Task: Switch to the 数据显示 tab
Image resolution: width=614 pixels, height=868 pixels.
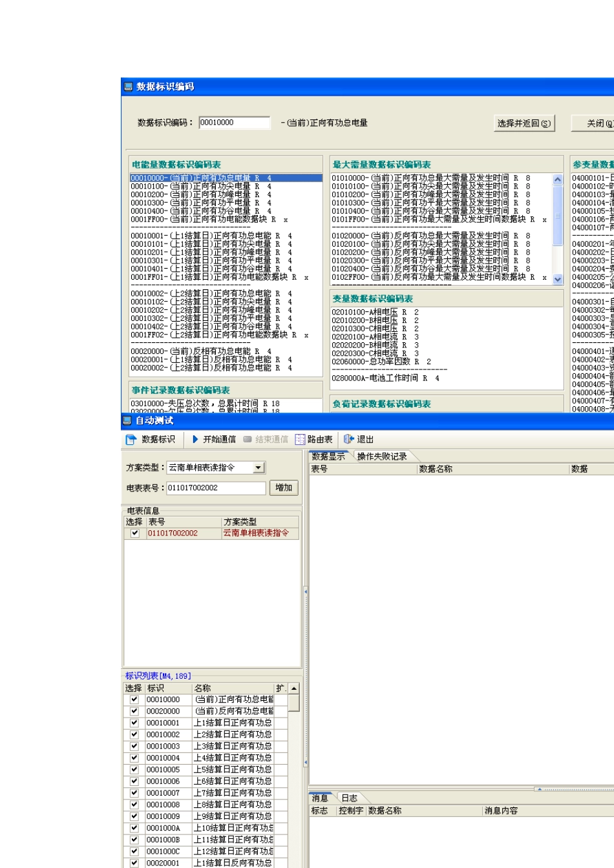Action: pos(328,457)
